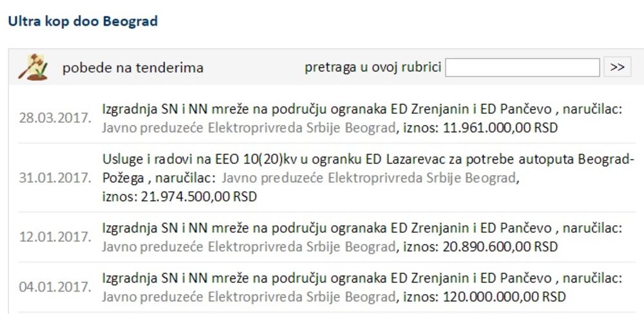The height and width of the screenshot is (314, 644).
Task: Select the ED Lazarevac EEO 10(20)kv tender title
Action: click(x=368, y=160)
